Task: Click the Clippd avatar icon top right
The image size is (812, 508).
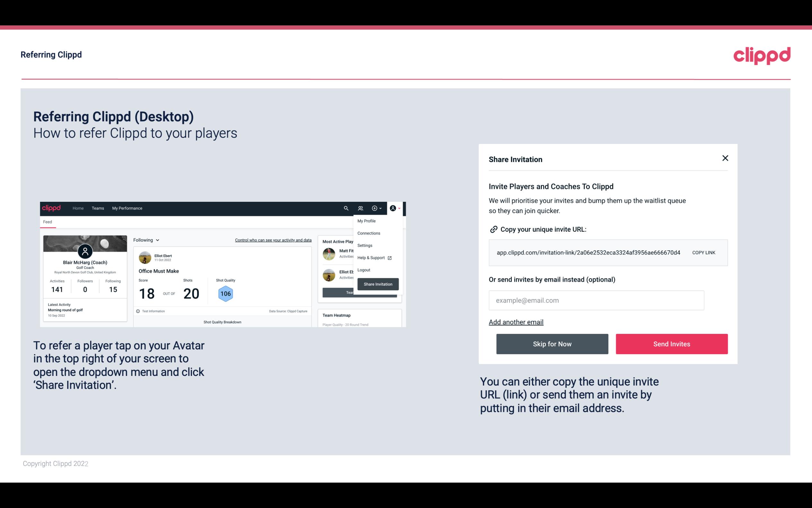Action: point(393,208)
